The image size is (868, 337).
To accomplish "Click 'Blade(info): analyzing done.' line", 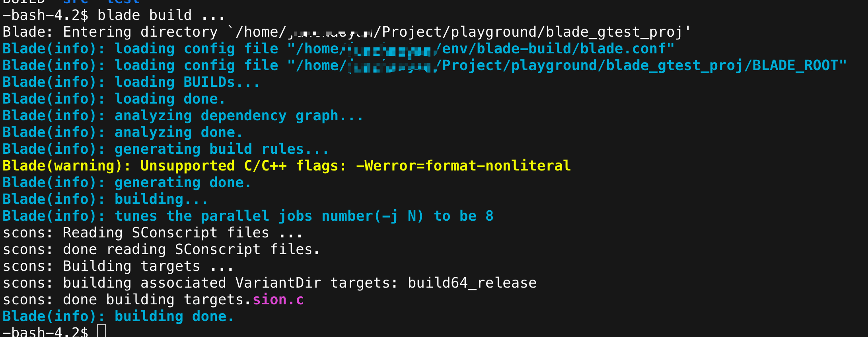I will click(123, 132).
